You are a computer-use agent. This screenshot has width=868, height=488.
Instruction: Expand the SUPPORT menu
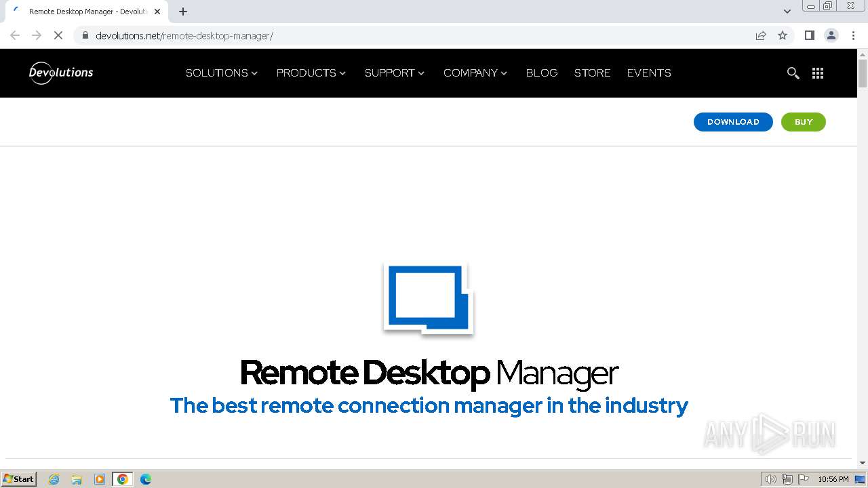[395, 73]
